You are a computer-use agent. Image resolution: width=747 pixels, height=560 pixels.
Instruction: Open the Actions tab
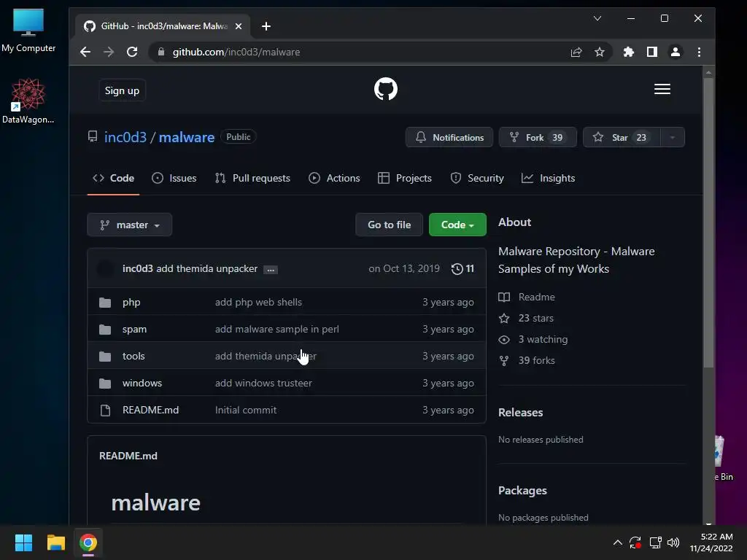tap(334, 178)
